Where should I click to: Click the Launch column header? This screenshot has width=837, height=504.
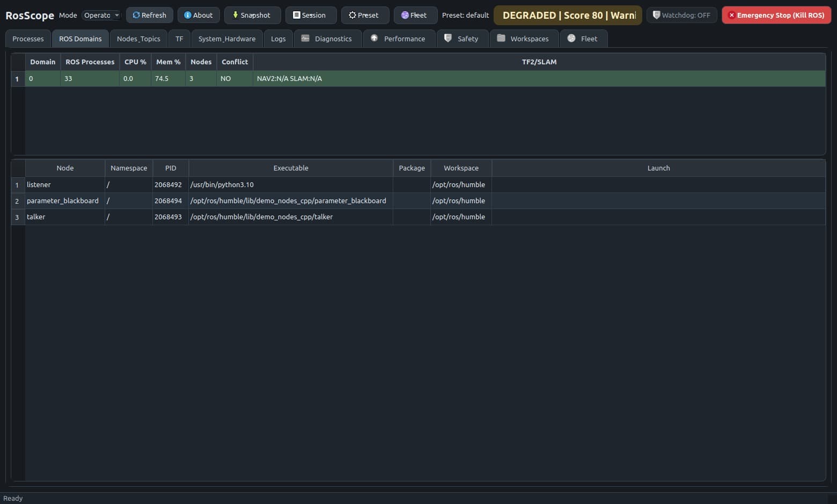[x=658, y=168]
